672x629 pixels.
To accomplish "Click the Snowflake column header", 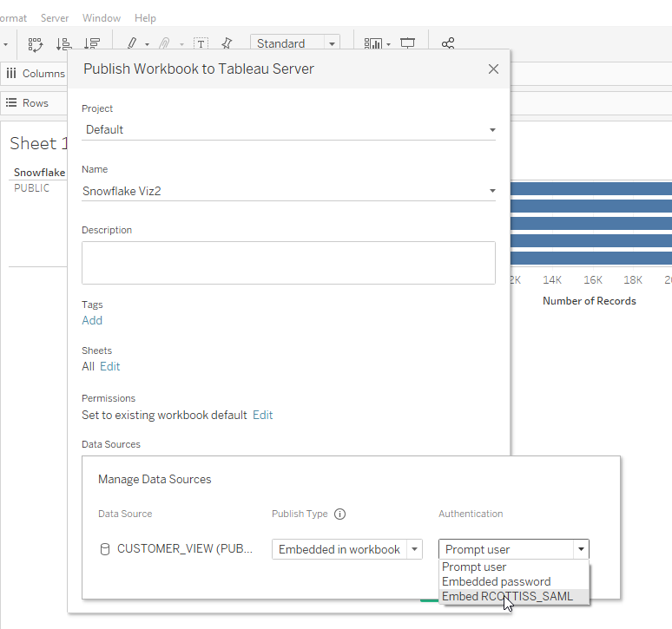I will pyautogui.click(x=39, y=173).
